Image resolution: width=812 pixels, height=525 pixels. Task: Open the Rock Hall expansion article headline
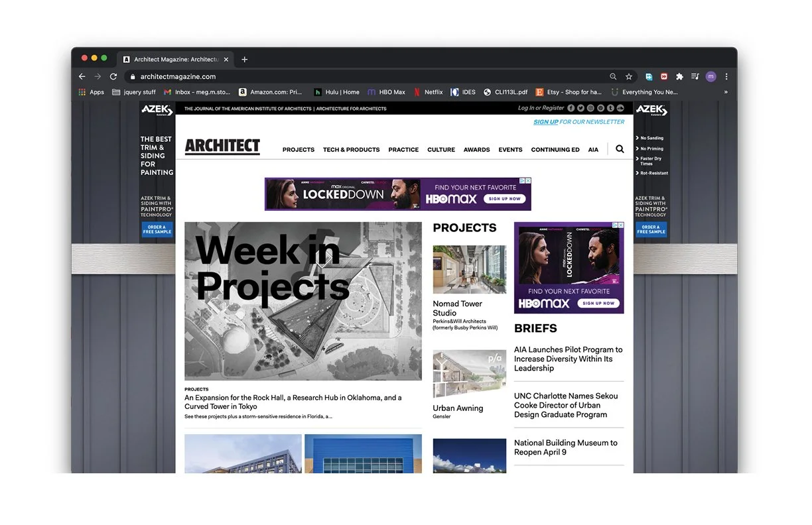(293, 402)
